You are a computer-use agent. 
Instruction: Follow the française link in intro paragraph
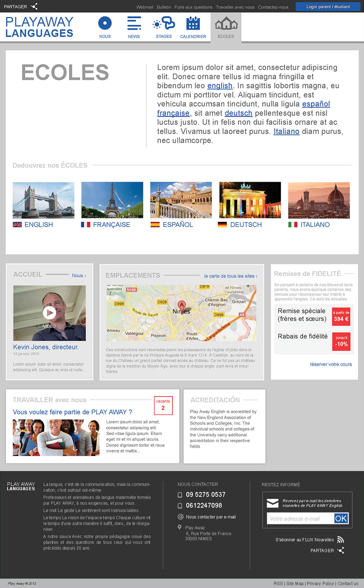pyautogui.click(x=173, y=113)
